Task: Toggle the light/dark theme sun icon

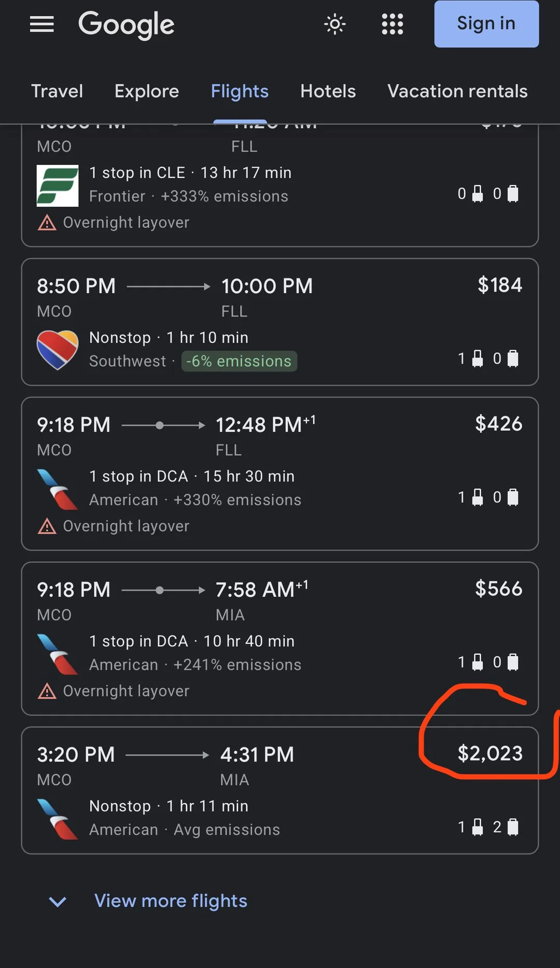Action: pyautogui.click(x=335, y=24)
